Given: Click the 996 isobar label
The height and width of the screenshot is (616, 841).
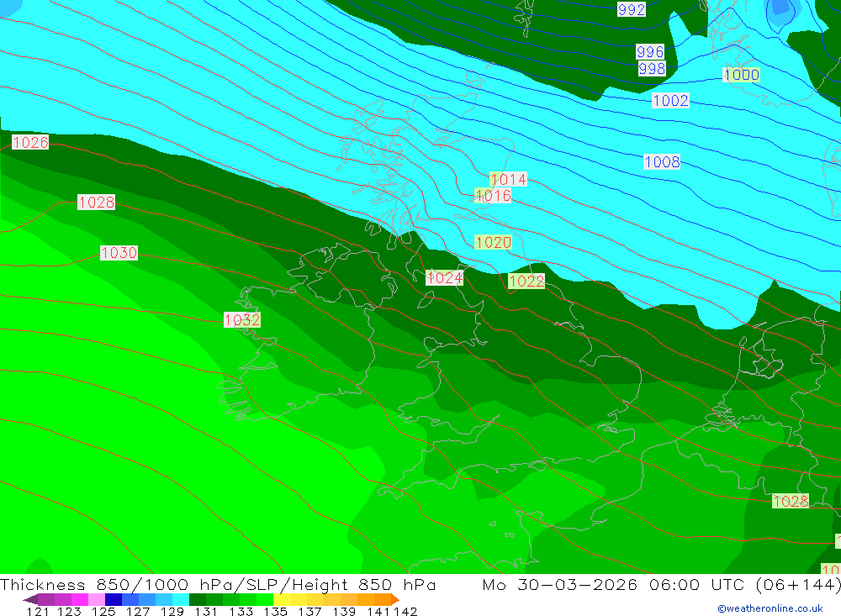Looking at the screenshot, I should [x=651, y=51].
